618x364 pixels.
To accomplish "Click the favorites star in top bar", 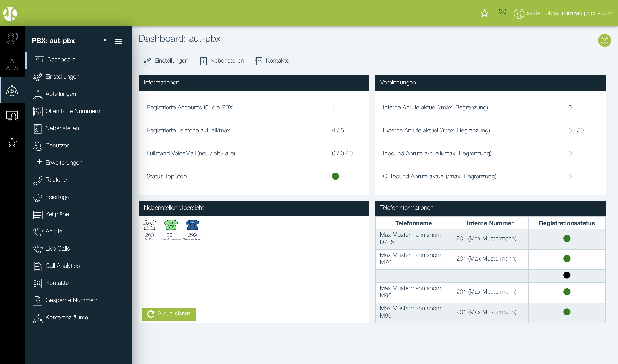I will pyautogui.click(x=484, y=13).
